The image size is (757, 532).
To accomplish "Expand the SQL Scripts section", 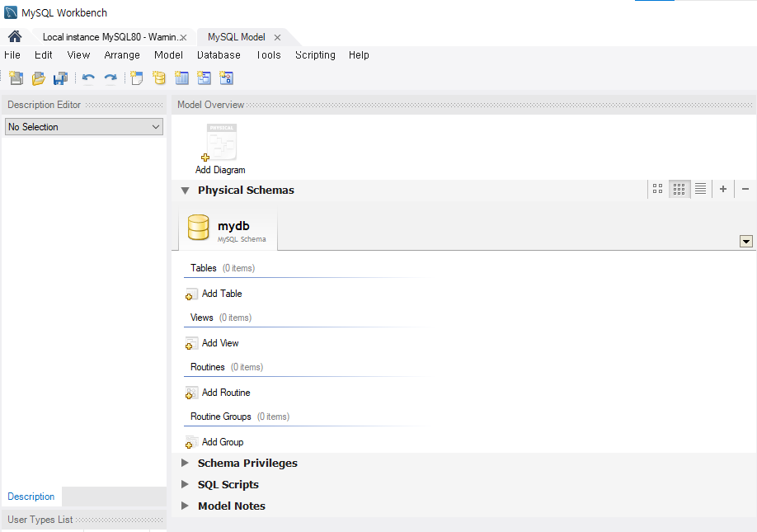I will click(185, 484).
